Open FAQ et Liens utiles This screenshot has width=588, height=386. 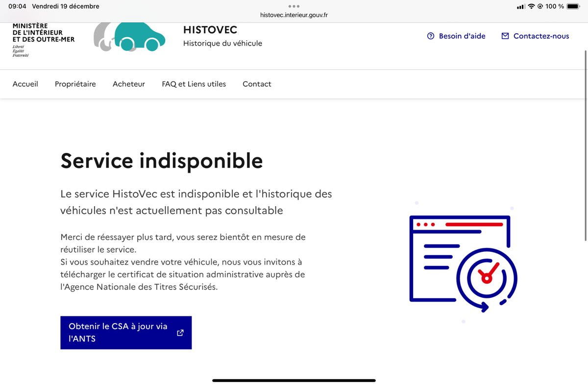coord(194,84)
